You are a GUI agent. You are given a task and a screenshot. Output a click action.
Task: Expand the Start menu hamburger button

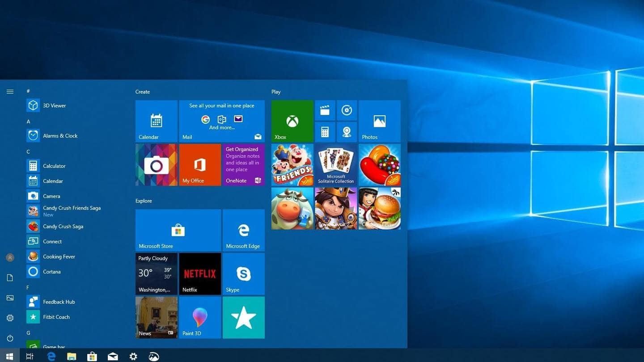click(10, 92)
